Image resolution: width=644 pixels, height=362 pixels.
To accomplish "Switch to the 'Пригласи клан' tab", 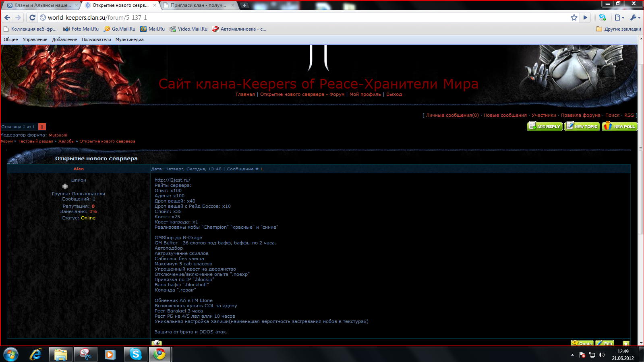I will 198,5.
